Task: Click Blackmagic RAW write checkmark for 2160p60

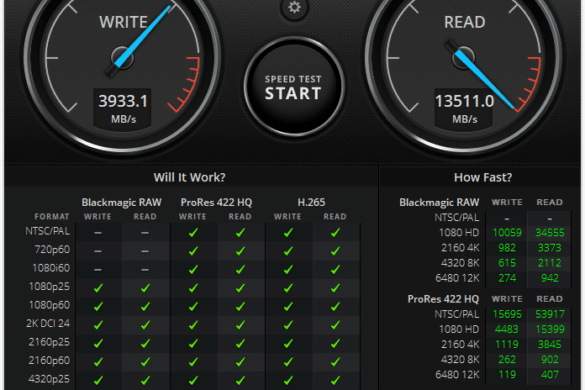Action: (98, 362)
